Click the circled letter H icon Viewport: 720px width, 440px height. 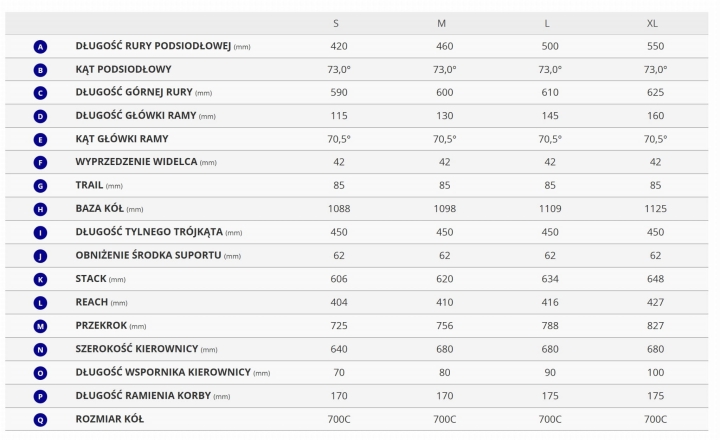[x=40, y=209]
